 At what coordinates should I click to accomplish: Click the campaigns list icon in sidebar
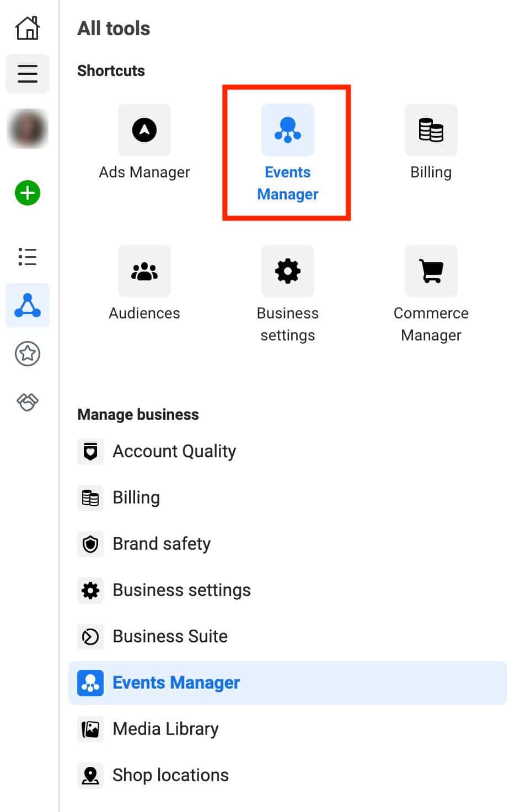[27, 257]
